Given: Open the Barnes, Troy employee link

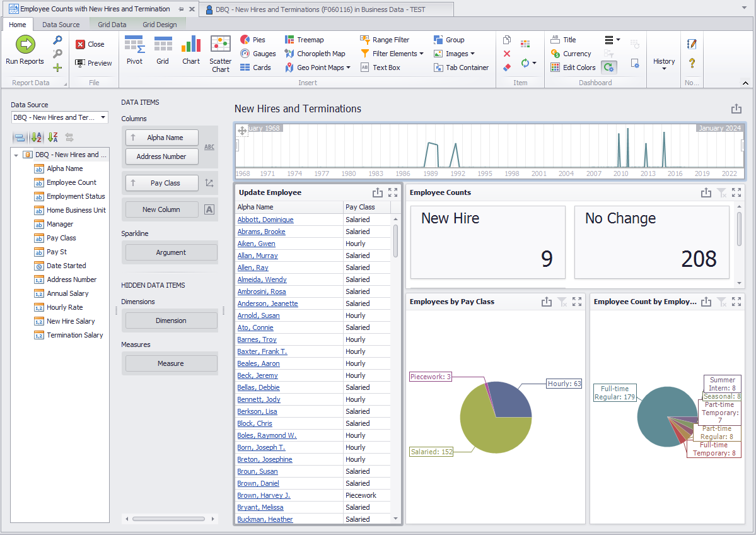Looking at the screenshot, I should (257, 339).
